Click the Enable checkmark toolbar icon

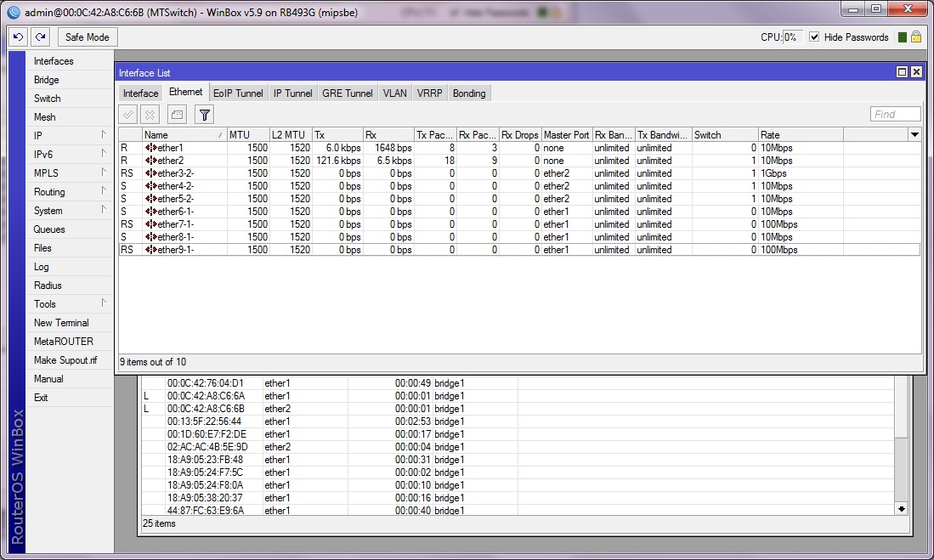[x=128, y=115]
